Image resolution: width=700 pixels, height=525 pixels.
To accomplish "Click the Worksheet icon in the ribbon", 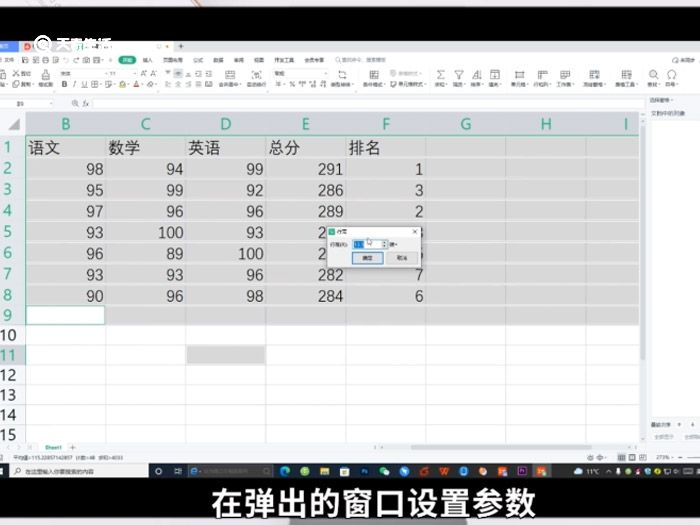I will (x=565, y=75).
